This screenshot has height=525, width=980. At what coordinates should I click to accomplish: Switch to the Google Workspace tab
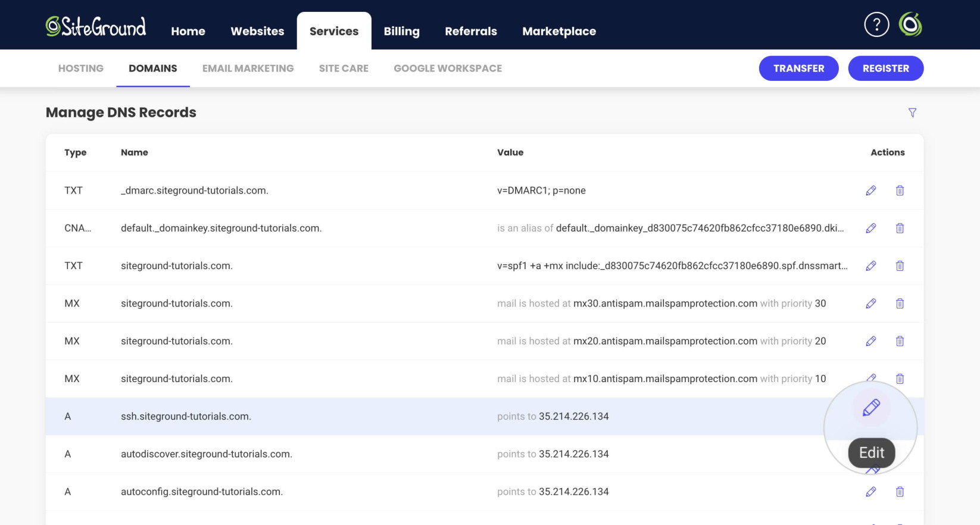tap(448, 68)
